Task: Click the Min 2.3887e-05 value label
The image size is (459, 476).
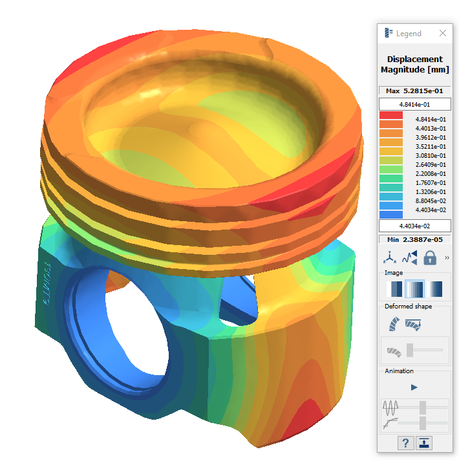Action: point(414,239)
